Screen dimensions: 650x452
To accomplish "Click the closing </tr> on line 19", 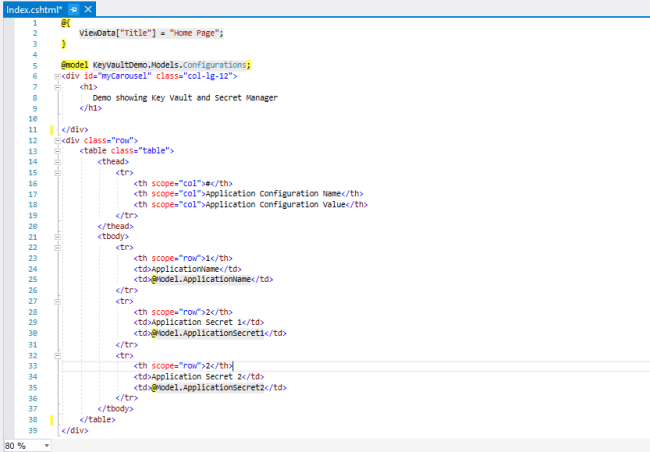I will coord(126,216).
